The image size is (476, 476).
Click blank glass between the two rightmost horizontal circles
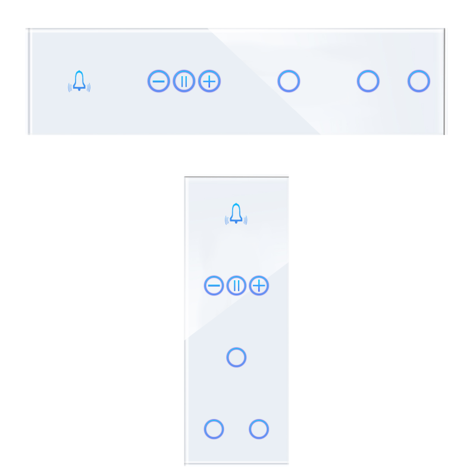(x=393, y=81)
